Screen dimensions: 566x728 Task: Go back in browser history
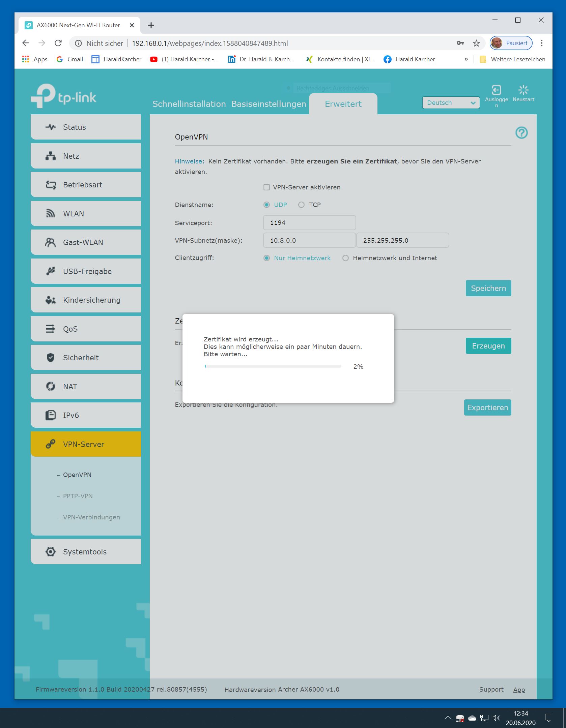26,43
